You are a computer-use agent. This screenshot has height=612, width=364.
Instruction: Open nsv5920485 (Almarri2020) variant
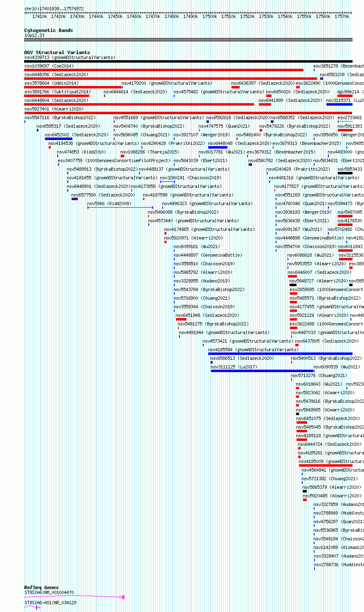point(332,496)
